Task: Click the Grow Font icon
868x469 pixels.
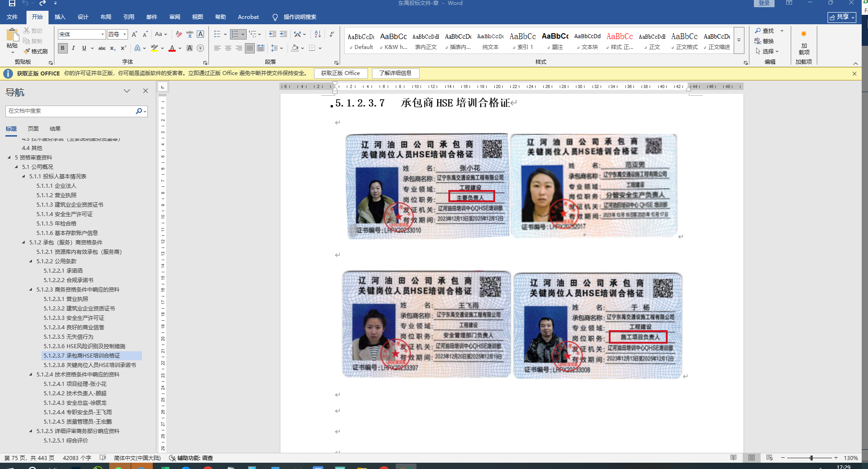Action: (x=134, y=34)
